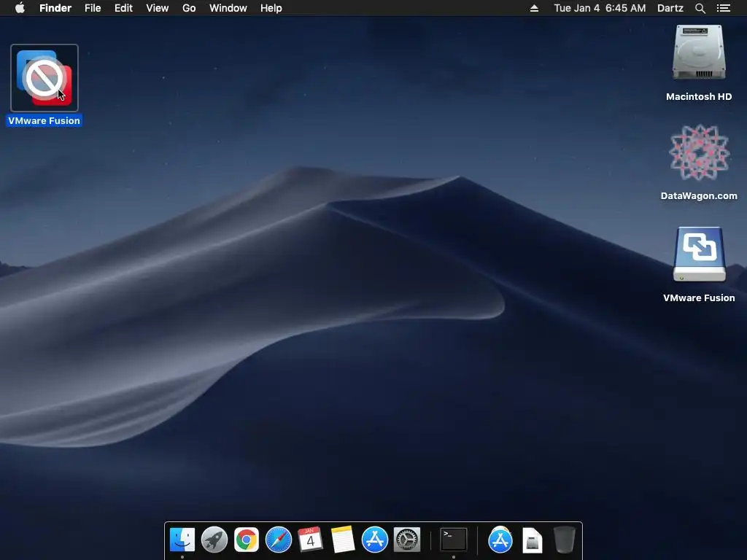Open Spotlight search magnifier
Screen dimensions: 747x560
(700, 8)
